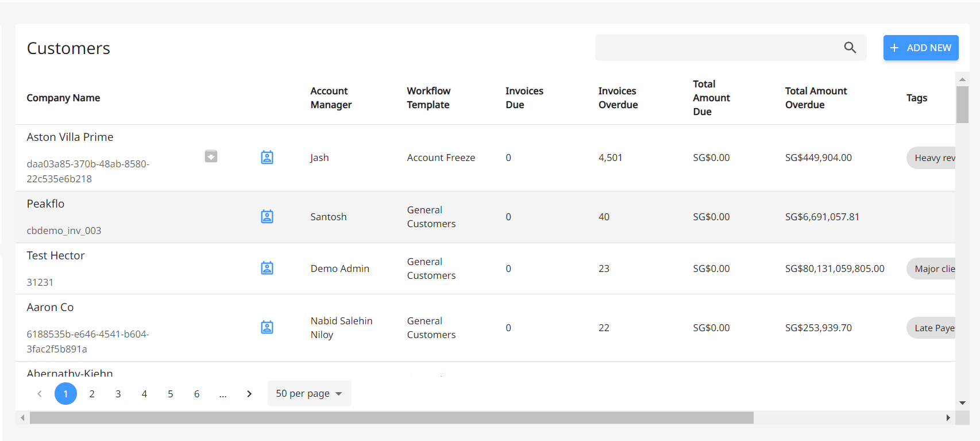Click the cbdemo_inv_003 customer ID
The width and height of the screenshot is (980, 441).
point(64,231)
